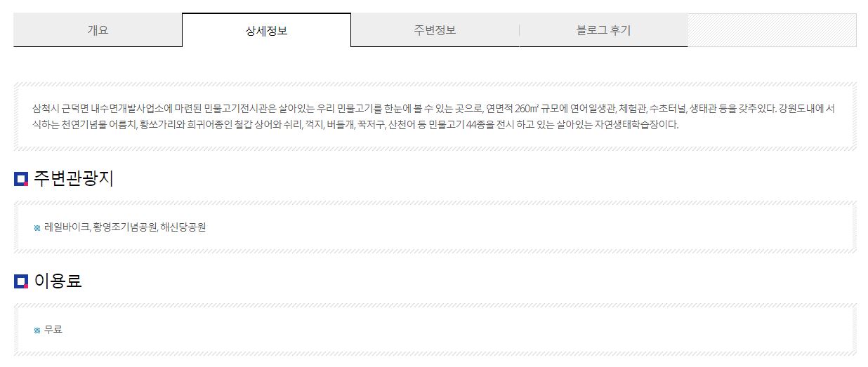Click the description line starting 식하는 천연기념물

[355, 126]
